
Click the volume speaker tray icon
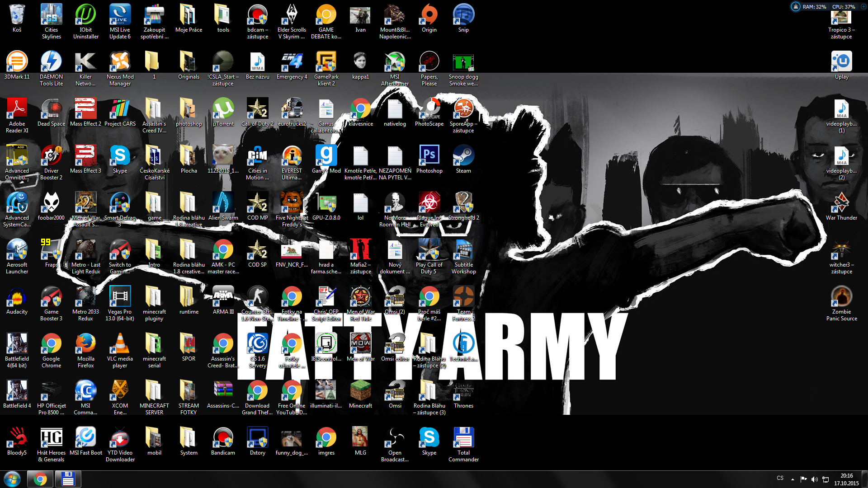coord(814,479)
